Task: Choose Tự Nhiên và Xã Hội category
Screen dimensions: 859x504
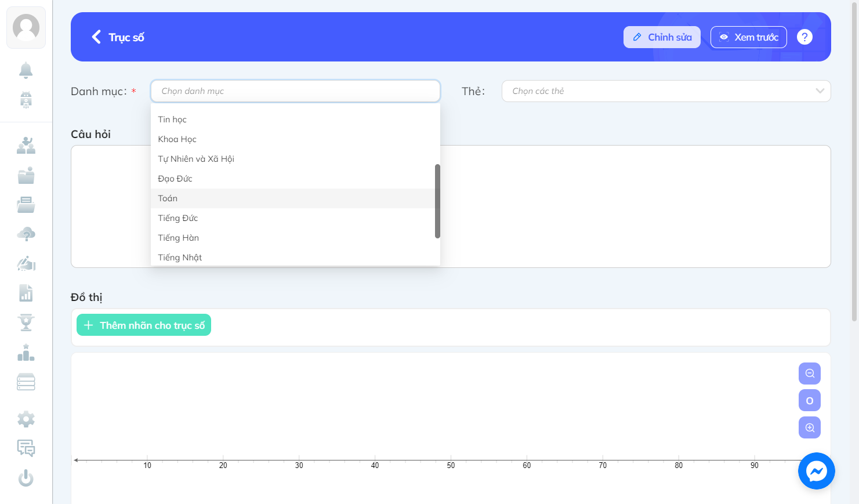Action: pyautogui.click(x=293, y=159)
